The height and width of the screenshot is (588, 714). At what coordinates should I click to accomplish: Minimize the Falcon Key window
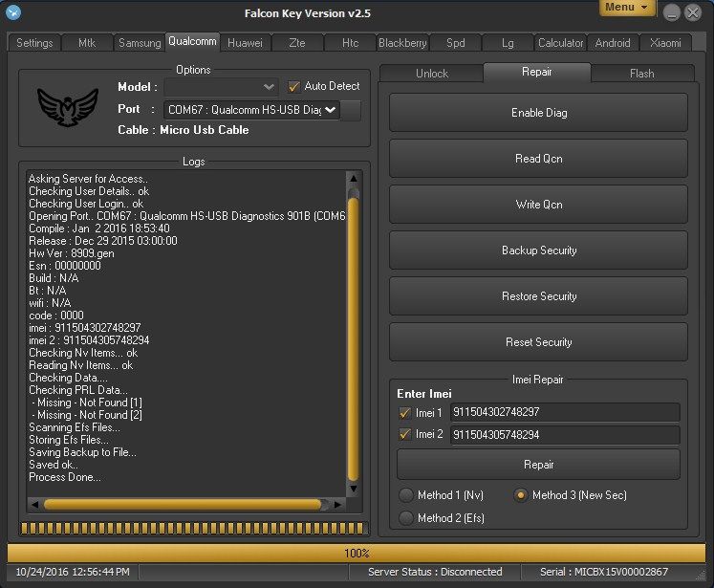click(x=672, y=12)
